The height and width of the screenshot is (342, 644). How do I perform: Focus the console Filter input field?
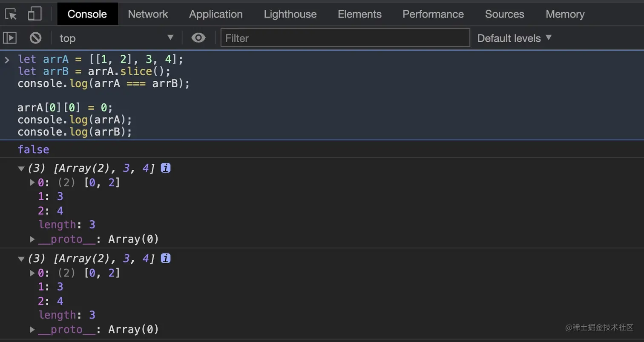click(345, 38)
